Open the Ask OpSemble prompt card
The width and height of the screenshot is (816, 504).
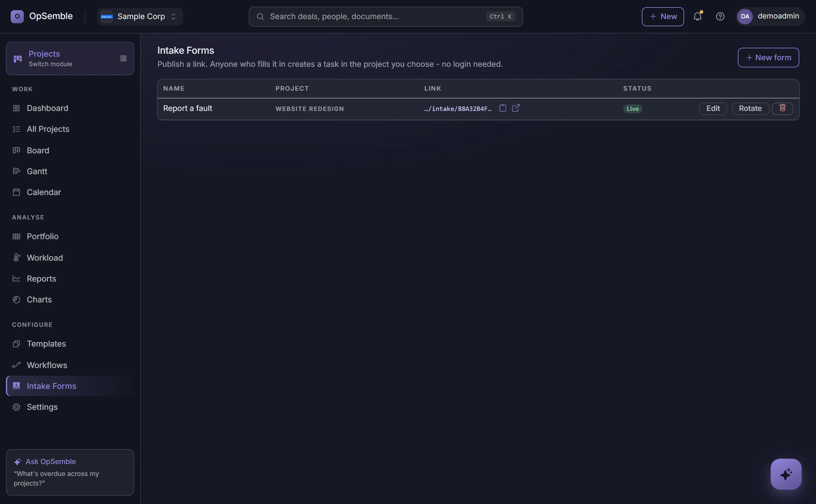point(70,472)
